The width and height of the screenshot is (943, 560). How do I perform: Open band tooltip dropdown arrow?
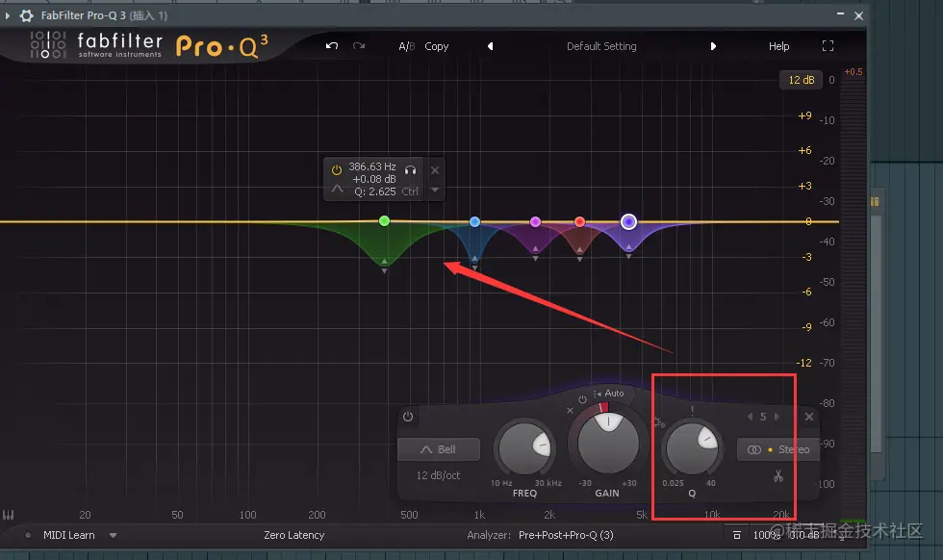[435, 191]
